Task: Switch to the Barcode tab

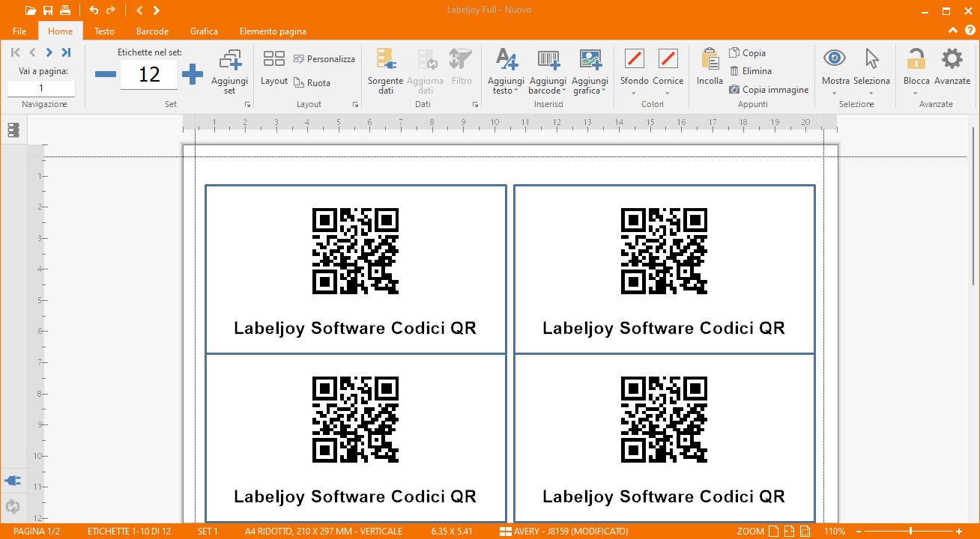Action: pos(152,31)
